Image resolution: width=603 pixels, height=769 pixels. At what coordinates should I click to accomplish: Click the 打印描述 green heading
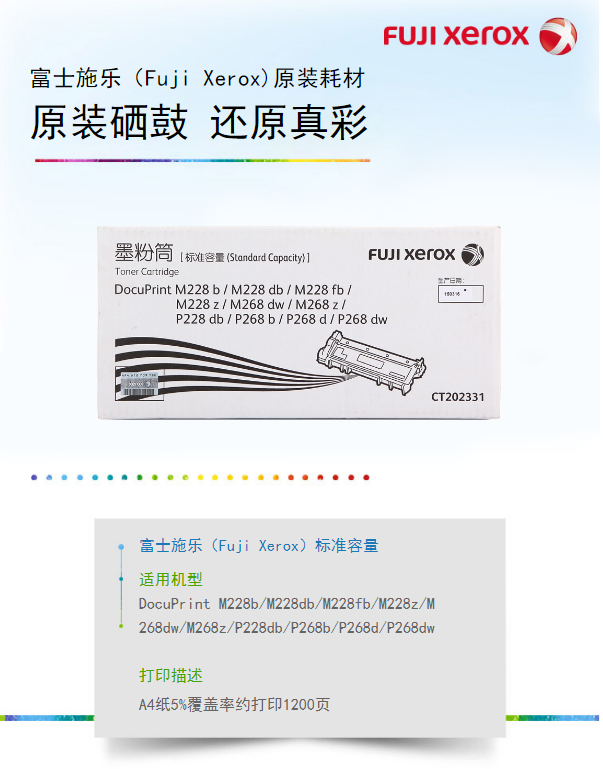tap(171, 675)
